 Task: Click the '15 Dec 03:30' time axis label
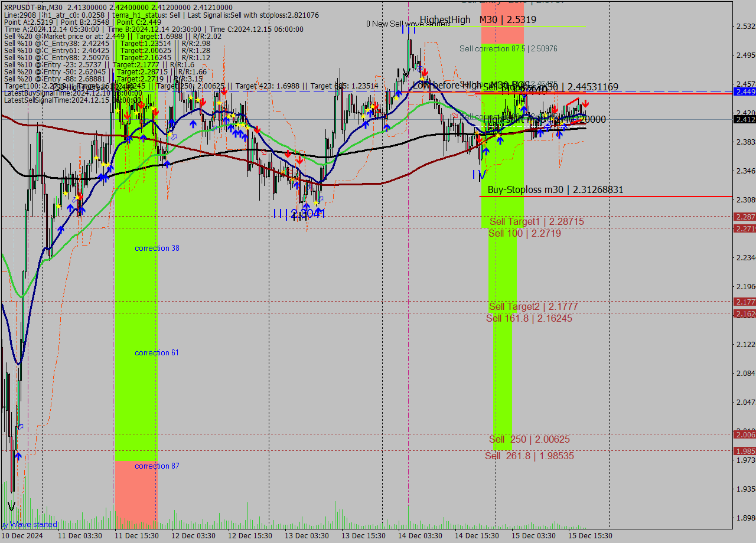533,536
